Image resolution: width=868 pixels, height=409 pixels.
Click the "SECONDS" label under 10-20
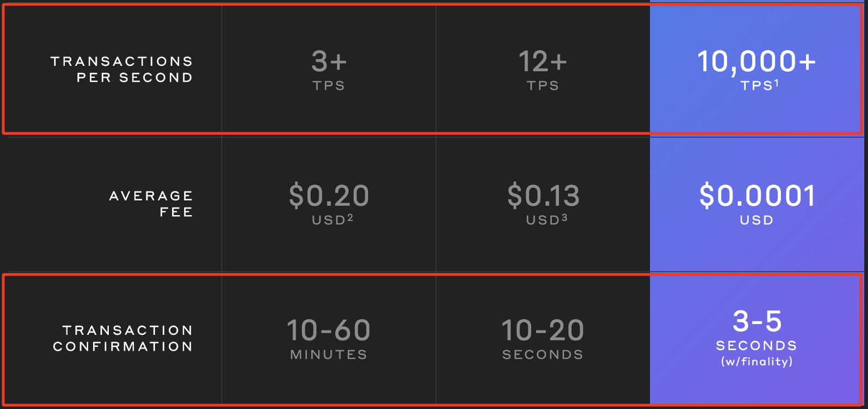(x=543, y=355)
